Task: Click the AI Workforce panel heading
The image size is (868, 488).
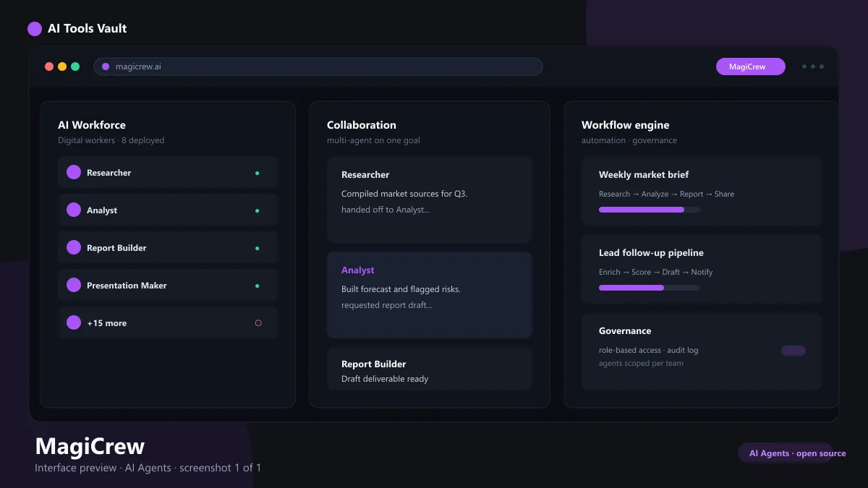Action: pos(92,125)
